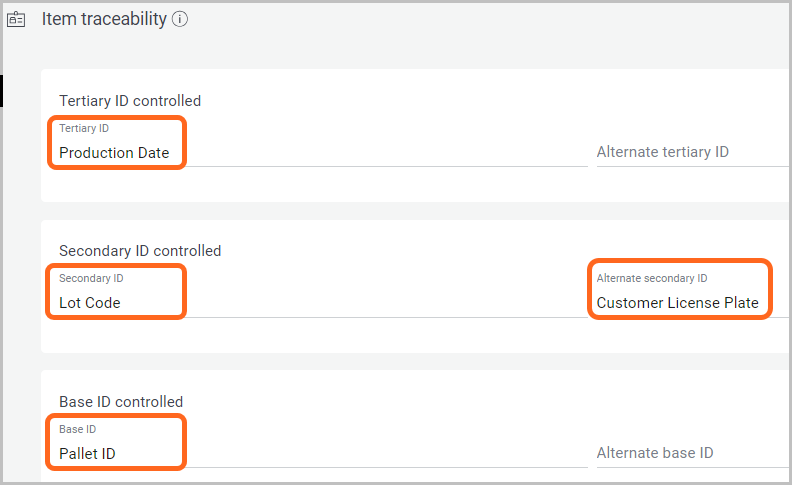Click the small Base ID field label
Image resolution: width=792 pixels, height=485 pixels.
click(x=77, y=429)
